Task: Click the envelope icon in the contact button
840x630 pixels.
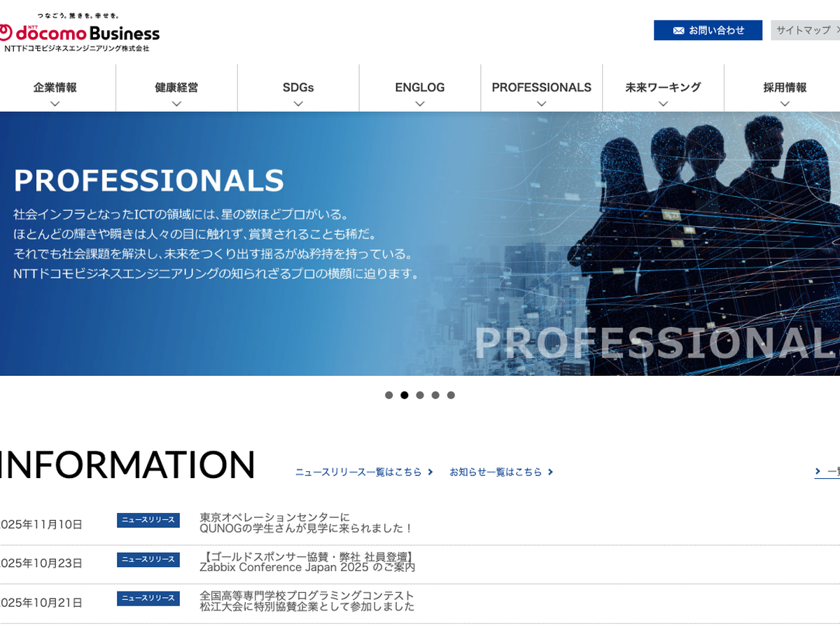Action: (x=678, y=31)
